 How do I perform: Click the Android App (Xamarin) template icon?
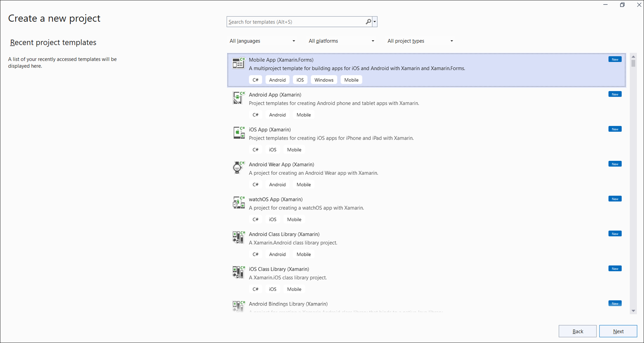point(238,98)
